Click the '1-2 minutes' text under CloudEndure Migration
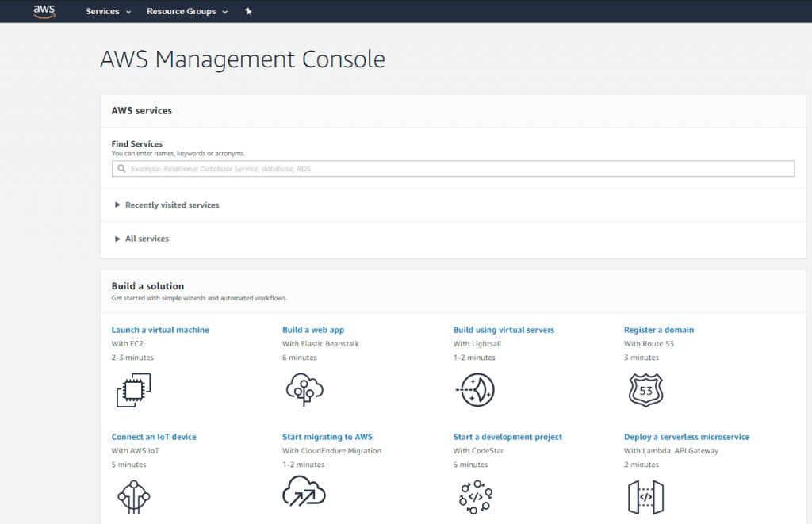 [304, 465]
